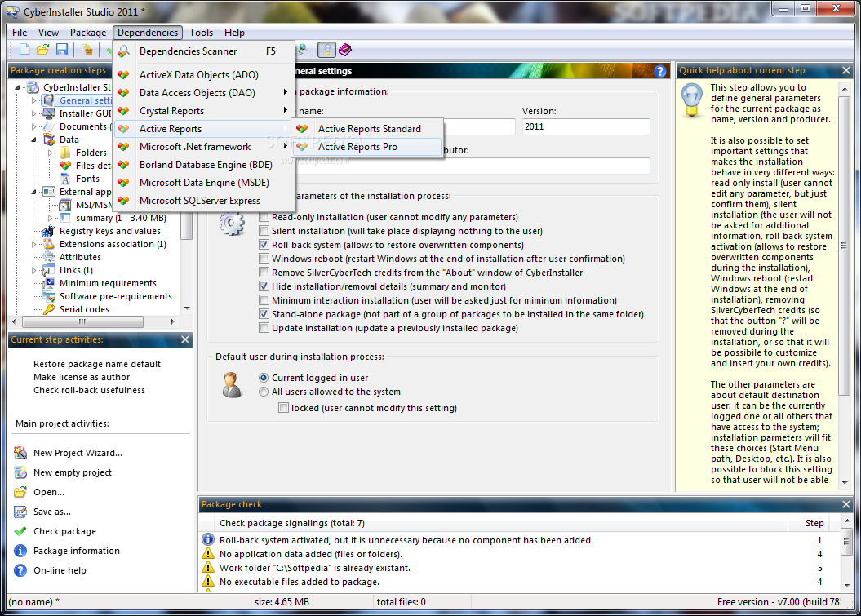Check the locked user setting checkbox
Viewport: 861px width, 616px height.
[283, 408]
